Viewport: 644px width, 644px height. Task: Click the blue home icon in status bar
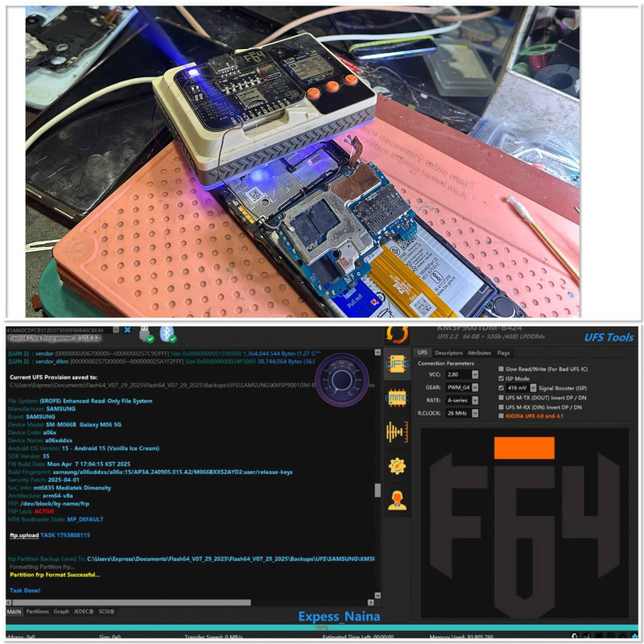click(635, 636)
